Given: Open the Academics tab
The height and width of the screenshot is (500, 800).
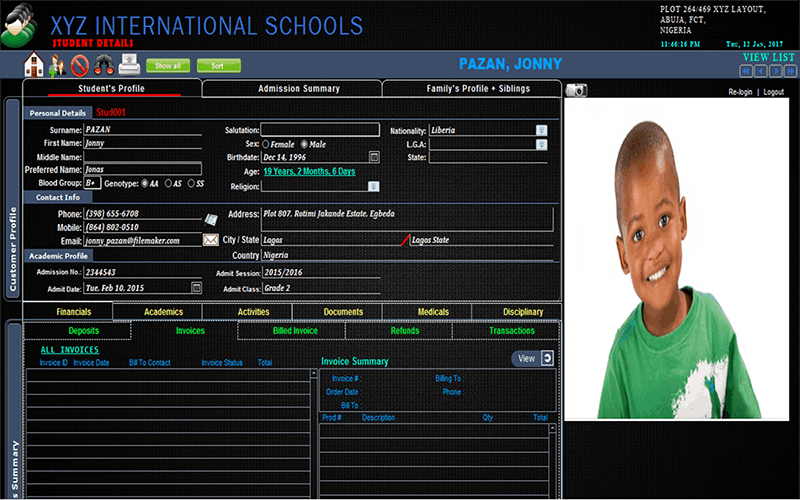Looking at the screenshot, I should point(164,312).
